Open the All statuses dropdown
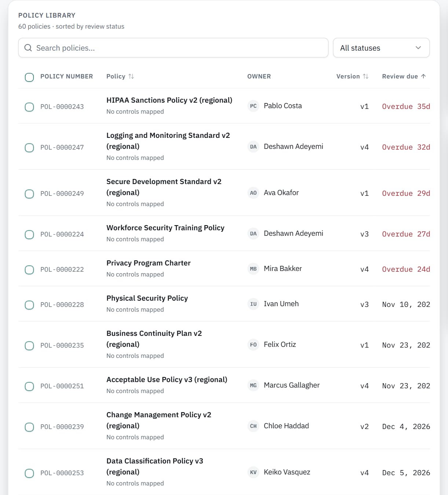 (x=381, y=48)
